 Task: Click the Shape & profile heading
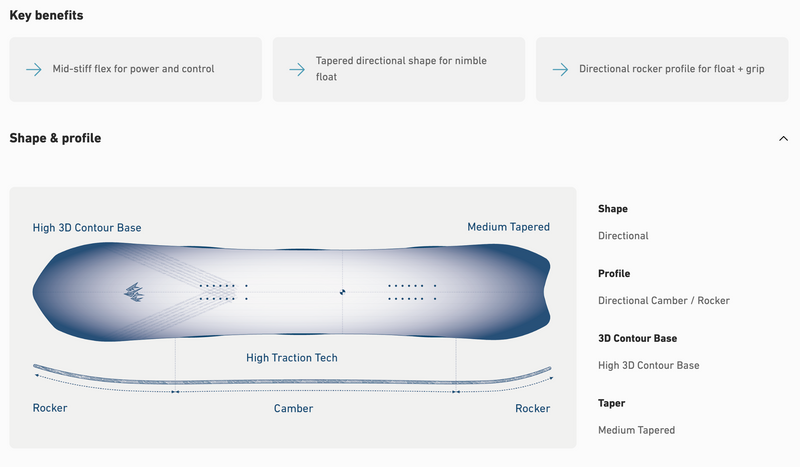(56, 138)
